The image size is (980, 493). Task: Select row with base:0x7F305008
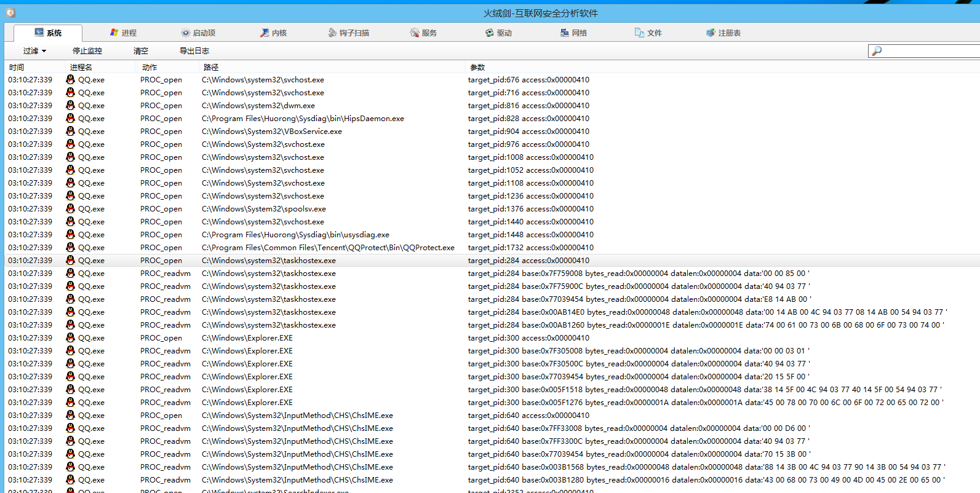[x=492, y=351]
